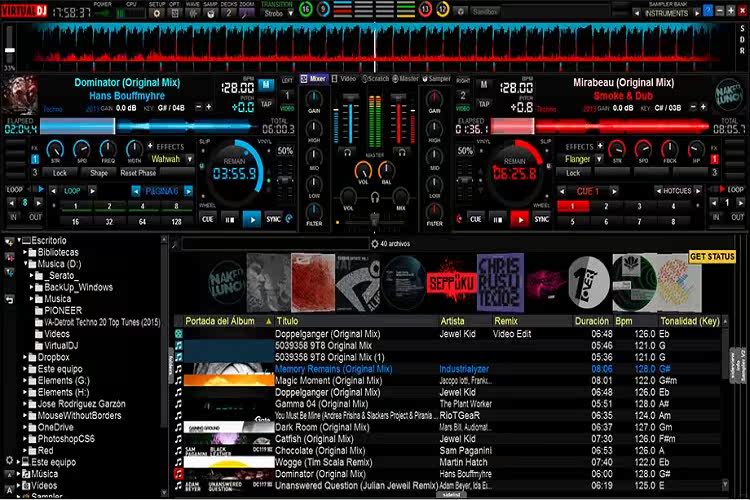Click the left deck blue waveform progress bar
Image resolution: width=750 pixels, height=500 pixels.
[146, 127]
